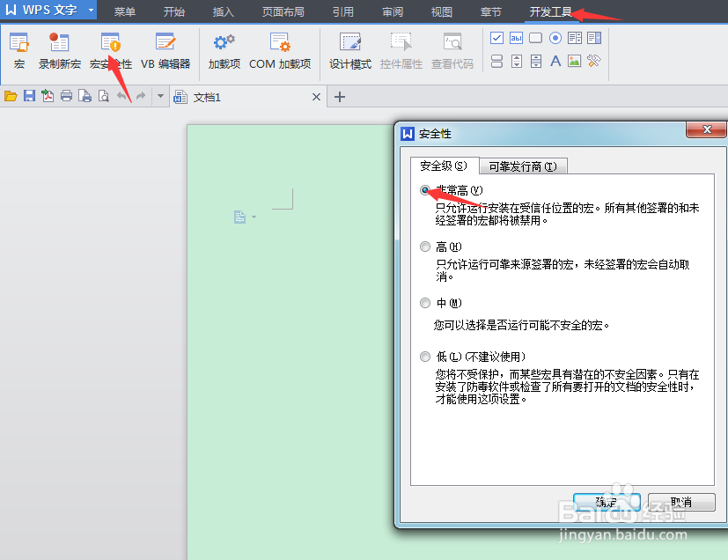Enable 设计模式 in Developer tools

tap(349, 50)
